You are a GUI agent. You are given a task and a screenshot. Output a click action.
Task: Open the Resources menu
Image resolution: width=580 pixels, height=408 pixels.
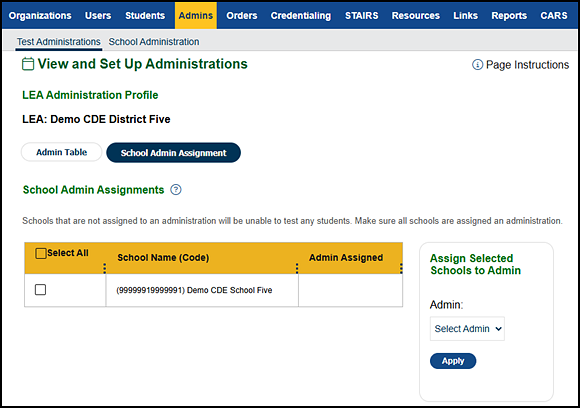(416, 16)
